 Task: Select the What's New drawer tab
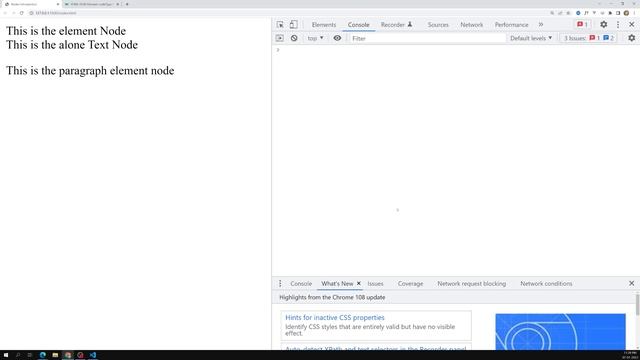(x=337, y=283)
